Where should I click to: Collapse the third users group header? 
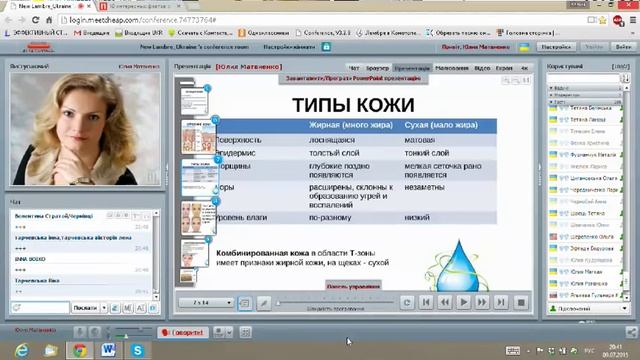pyautogui.click(x=584, y=102)
